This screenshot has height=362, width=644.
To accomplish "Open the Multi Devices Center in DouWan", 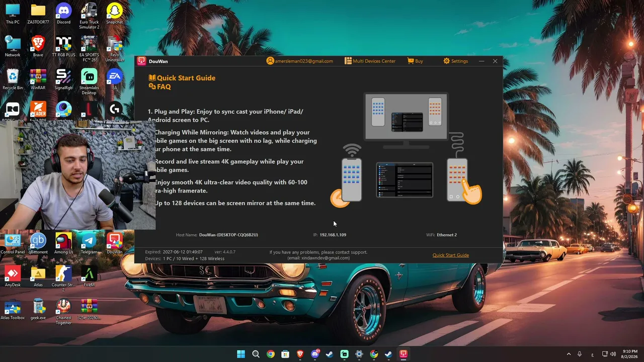I will (370, 61).
